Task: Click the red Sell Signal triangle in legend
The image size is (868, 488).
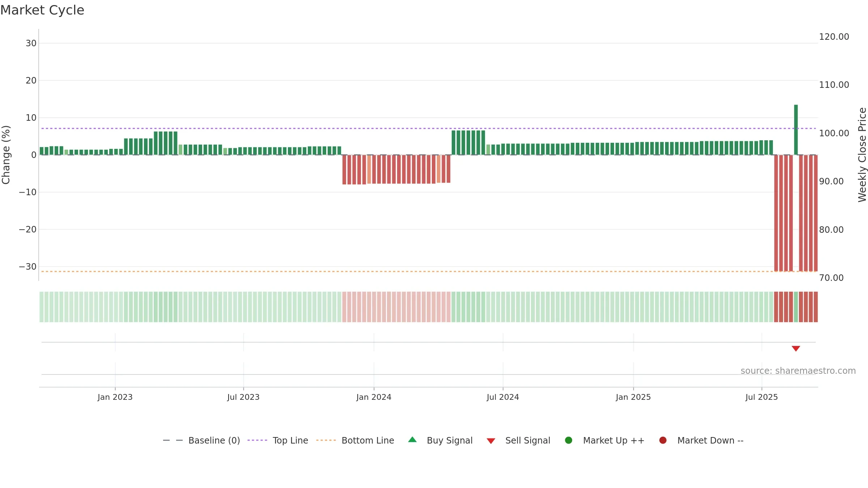Action: [x=491, y=441]
